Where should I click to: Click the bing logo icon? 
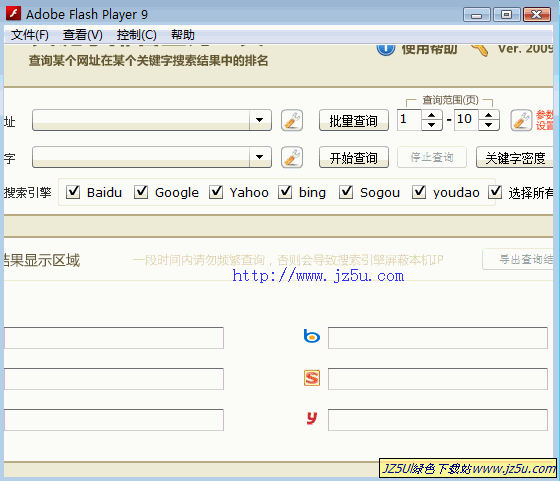pyautogui.click(x=311, y=336)
